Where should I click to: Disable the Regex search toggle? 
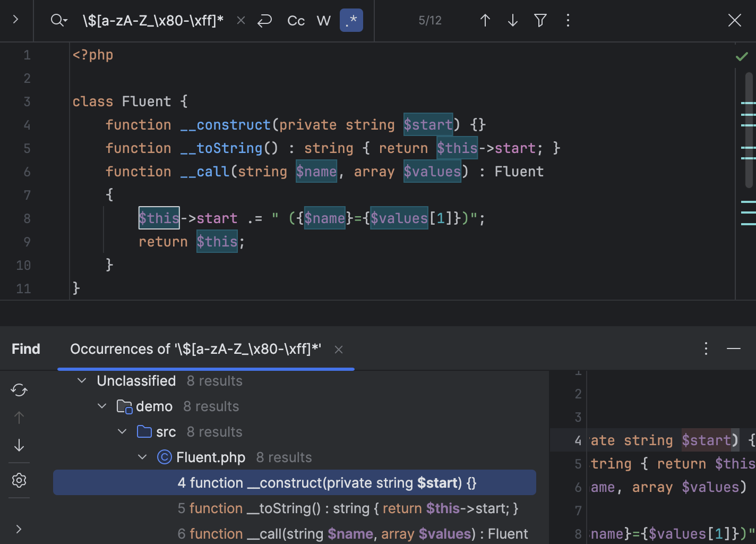click(351, 21)
